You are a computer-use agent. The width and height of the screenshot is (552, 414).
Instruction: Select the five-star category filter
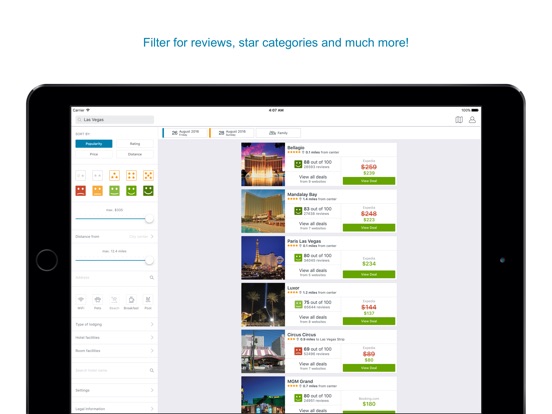pyautogui.click(x=148, y=175)
